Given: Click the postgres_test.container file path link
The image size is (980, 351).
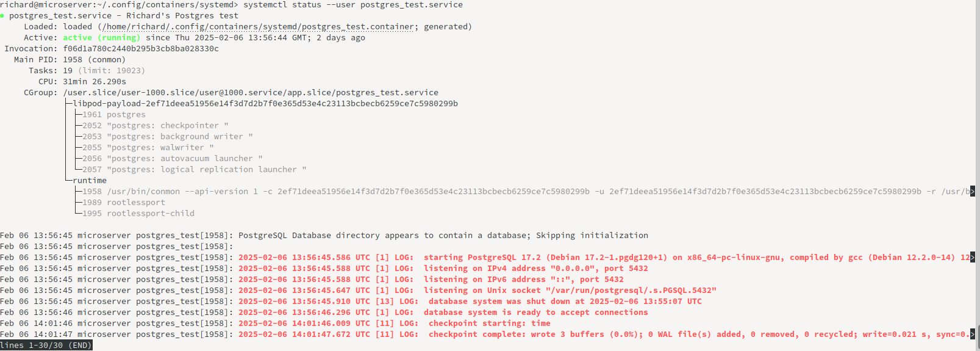Looking at the screenshot, I should coord(258,27).
